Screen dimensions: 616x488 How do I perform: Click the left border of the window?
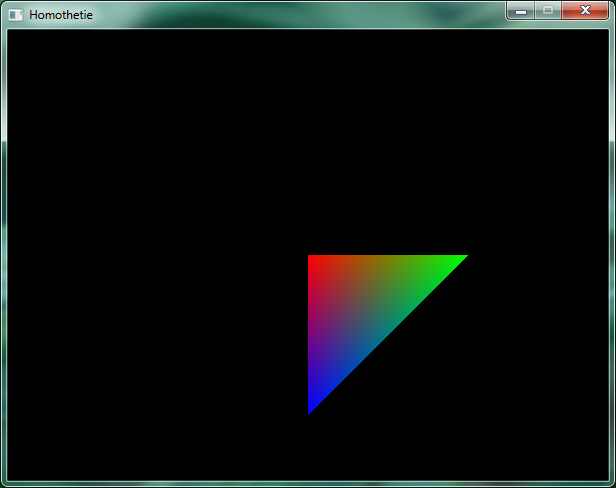click(x=3, y=250)
